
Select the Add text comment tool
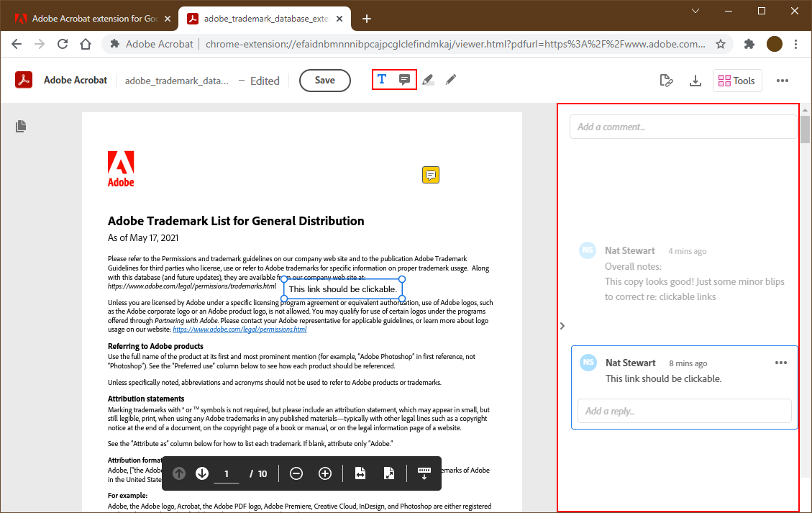[381, 79]
